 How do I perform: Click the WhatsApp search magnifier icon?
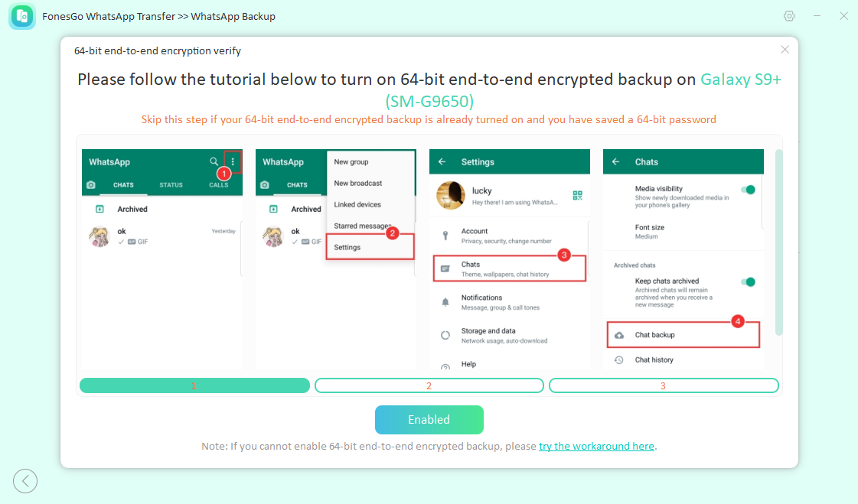(214, 162)
